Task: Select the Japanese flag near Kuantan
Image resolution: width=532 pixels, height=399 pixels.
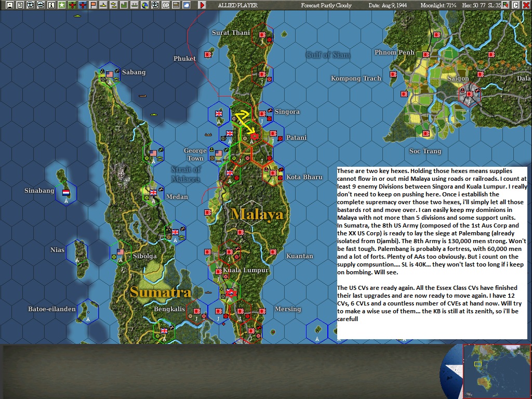Action: click(273, 252)
